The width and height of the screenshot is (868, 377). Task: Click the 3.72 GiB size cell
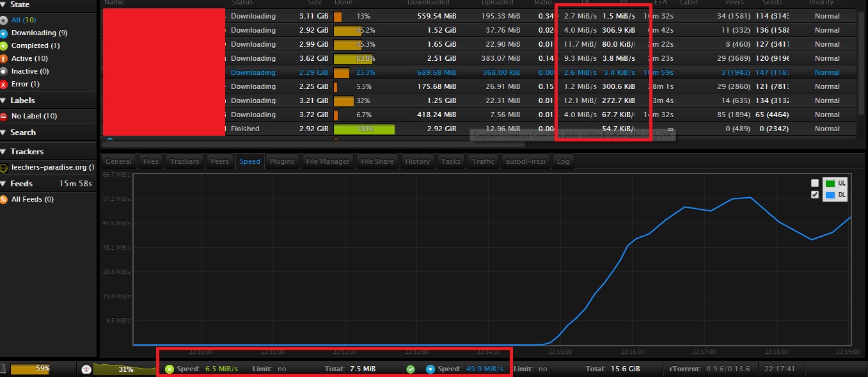point(313,115)
